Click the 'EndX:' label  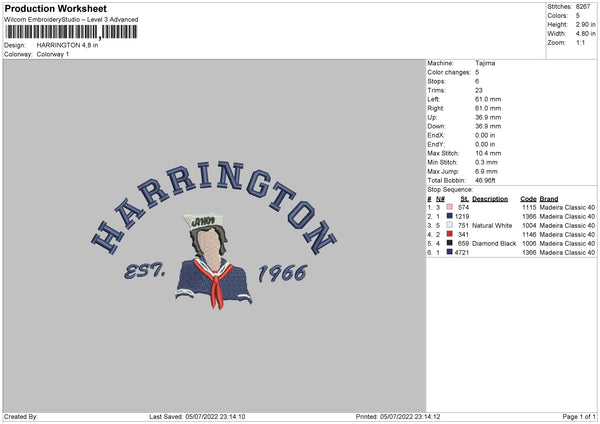click(436, 135)
